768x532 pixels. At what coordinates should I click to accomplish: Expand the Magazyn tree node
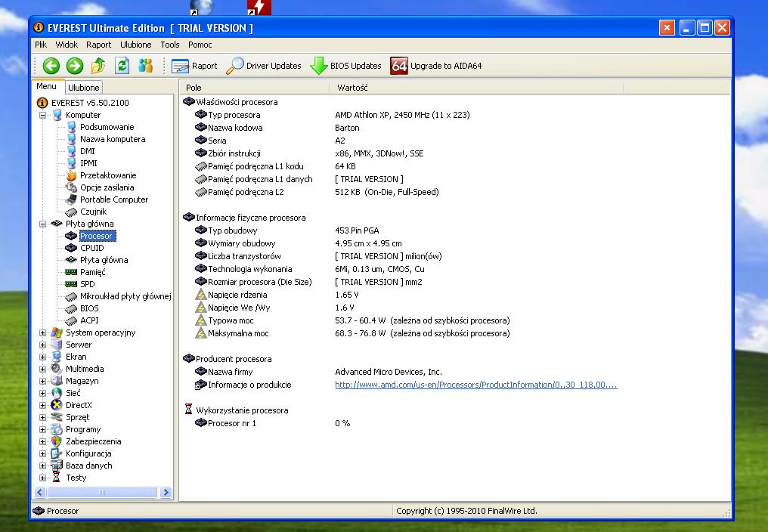point(42,381)
